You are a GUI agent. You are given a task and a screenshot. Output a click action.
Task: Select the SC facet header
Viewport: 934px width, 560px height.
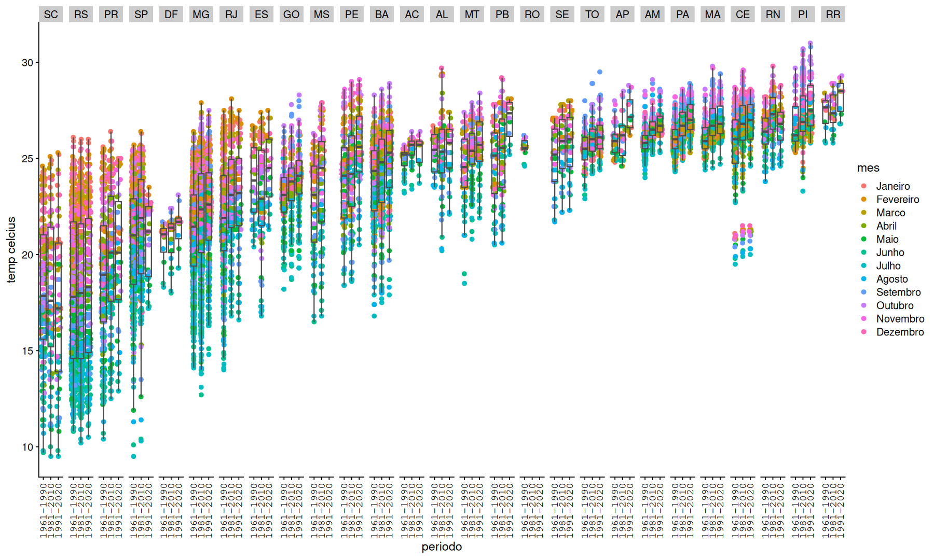point(51,15)
